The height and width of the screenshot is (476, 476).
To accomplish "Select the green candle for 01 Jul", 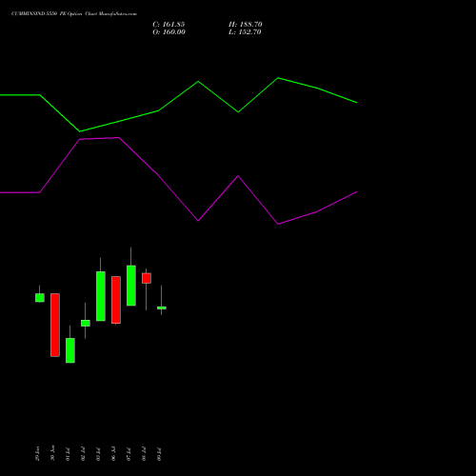I will [x=70, y=350].
